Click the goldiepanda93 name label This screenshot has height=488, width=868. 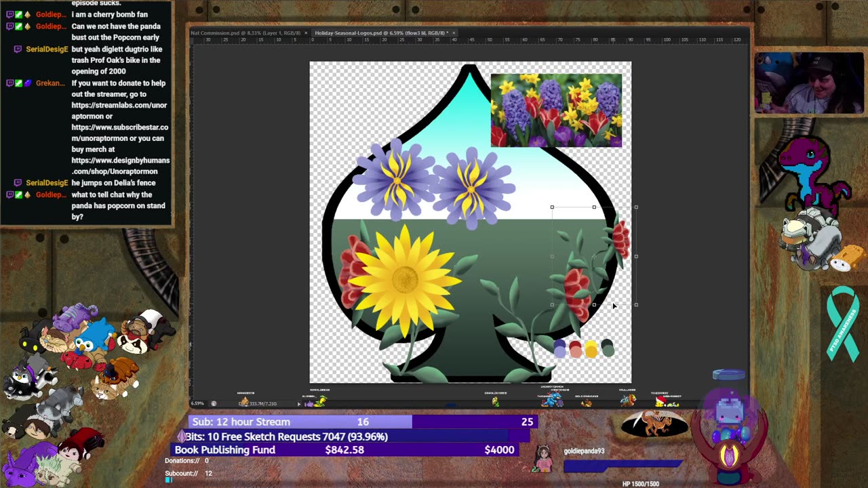coord(584,451)
